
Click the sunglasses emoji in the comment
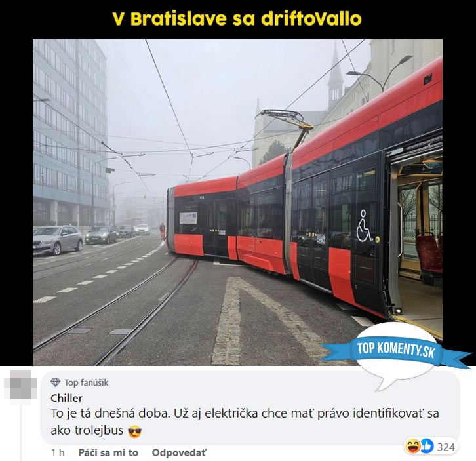pos(135,431)
